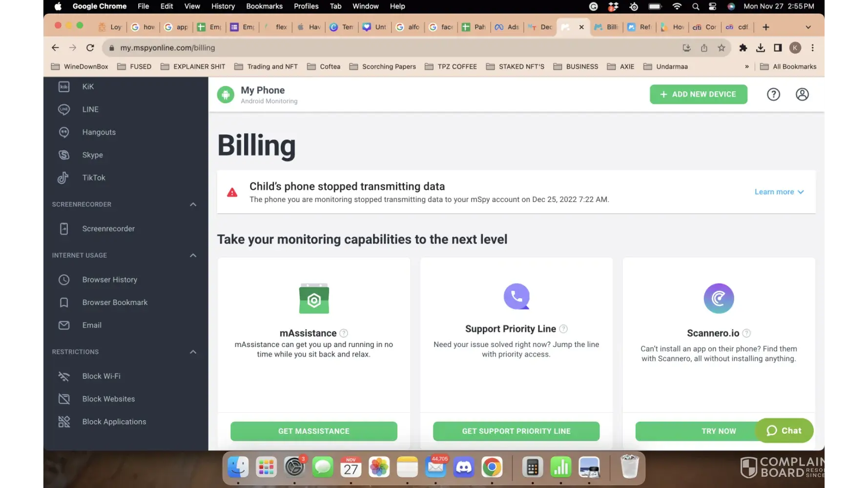Open Finder from the dock
868x488 pixels.
click(238, 467)
